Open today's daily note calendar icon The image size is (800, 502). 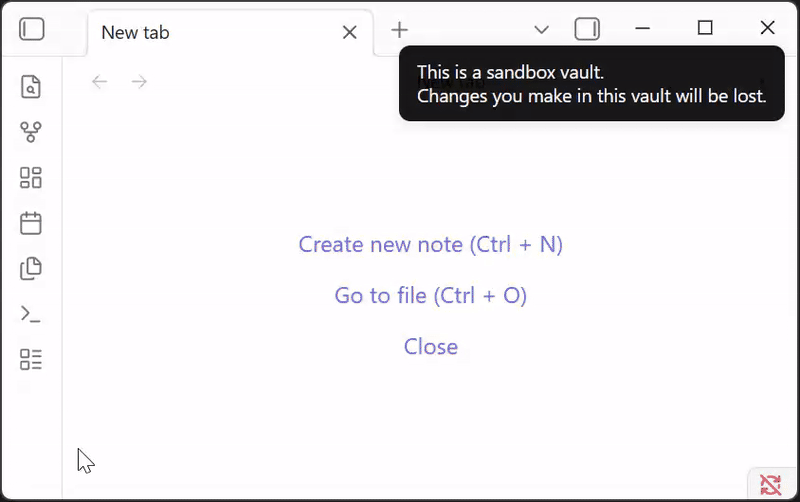pos(31,223)
